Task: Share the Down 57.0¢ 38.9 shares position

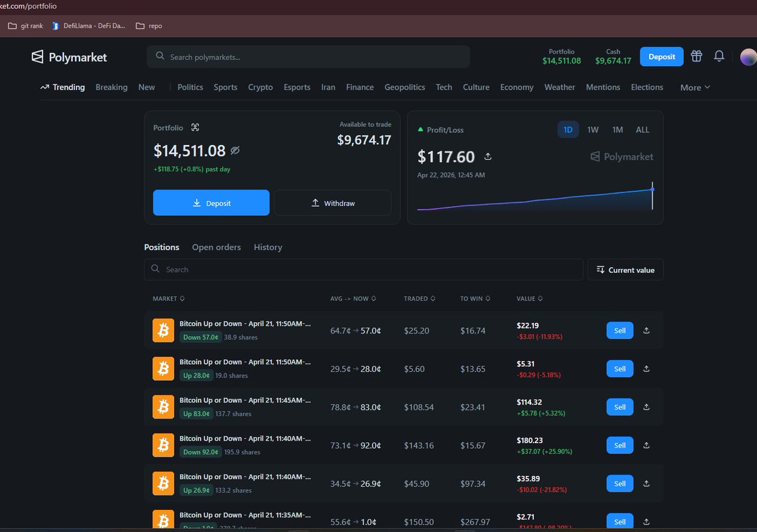Action: coord(647,330)
